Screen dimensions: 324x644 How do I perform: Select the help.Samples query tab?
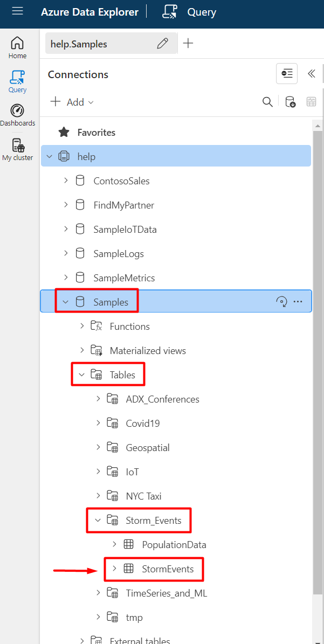point(97,44)
